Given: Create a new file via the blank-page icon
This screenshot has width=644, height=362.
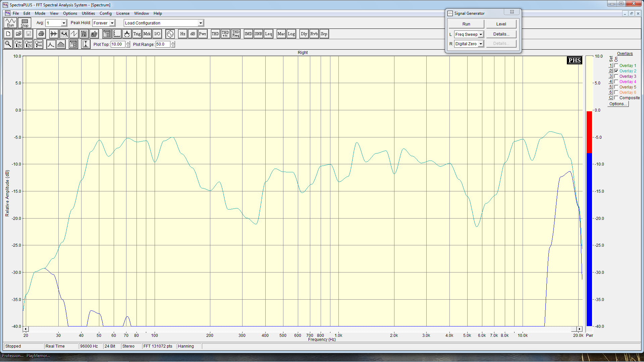Looking at the screenshot, I should coord(8,34).
